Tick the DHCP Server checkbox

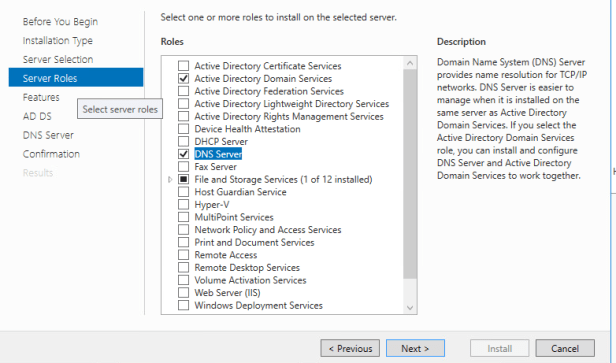(183, 141)
